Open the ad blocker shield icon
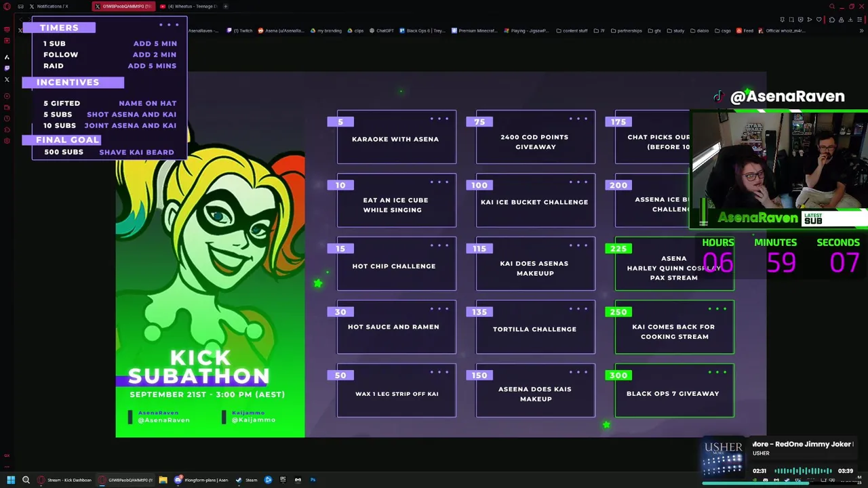Image resolution: width=868 pixels, height=488 pixels. (800, 20)
